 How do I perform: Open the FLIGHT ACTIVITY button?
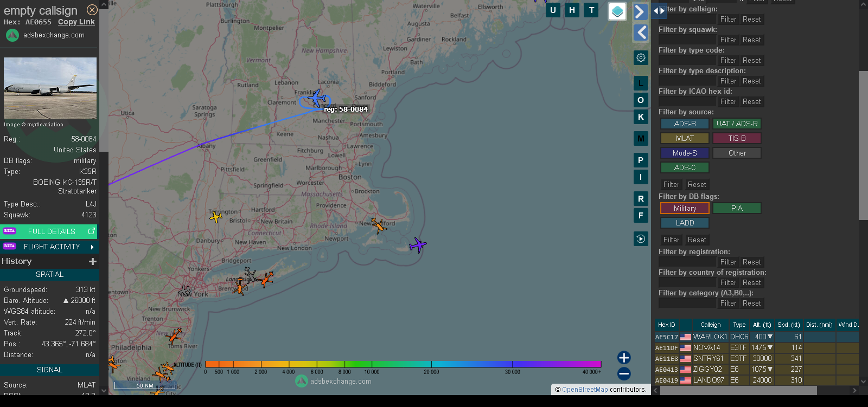click(49, 247)
